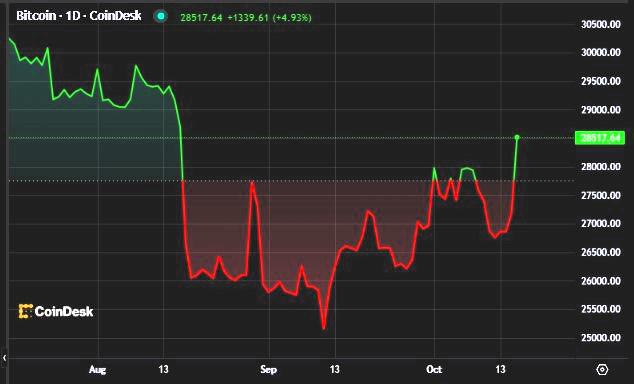The width and height of the screenshot is (634, 384).
Task: Click the 30000.00 price axis label
Action: pyautogui.click(x=600, y=52)
